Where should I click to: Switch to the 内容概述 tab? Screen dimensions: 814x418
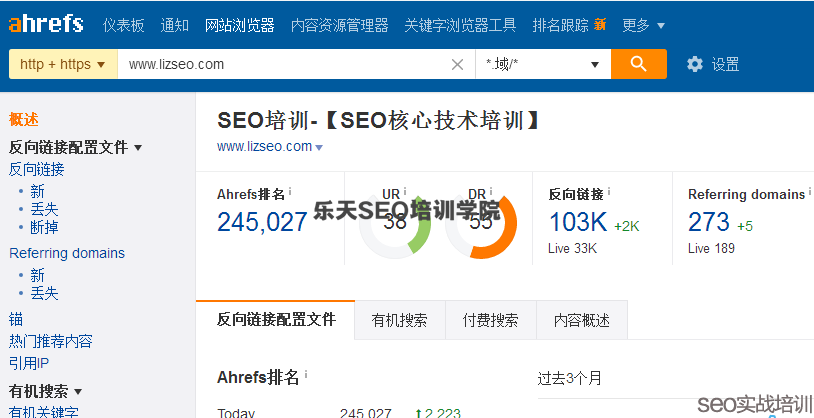point(582,320)
